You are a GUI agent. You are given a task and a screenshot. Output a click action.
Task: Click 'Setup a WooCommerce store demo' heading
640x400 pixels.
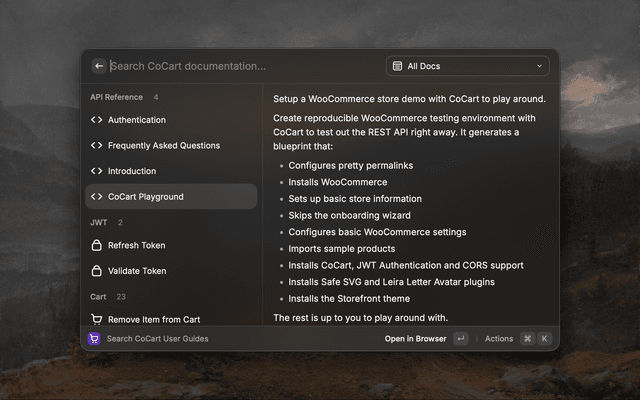point(409,99)
